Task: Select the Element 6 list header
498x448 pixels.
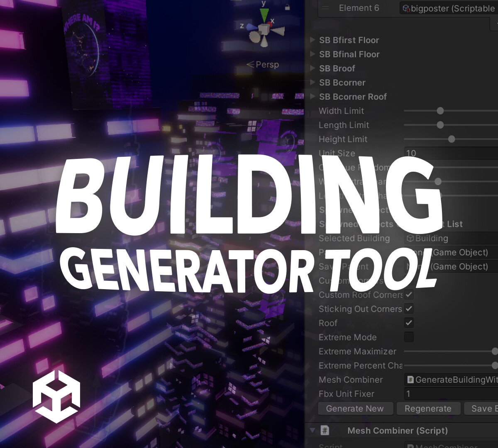Action: point(359,8)
